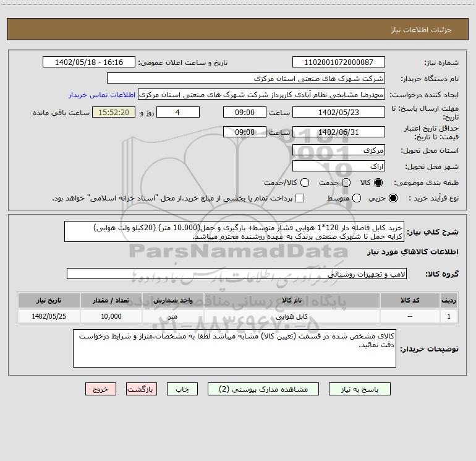Select the خدمت radio button
Image resolution: width=476 pixels, height=461 pixels.
346,183
